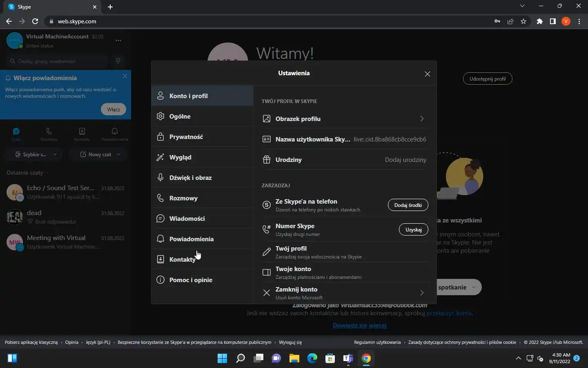Image resolution: width=588 pixels, height=368 pixels.
Task: Click the Numer Skype phone icon
Action: point(267,229)
